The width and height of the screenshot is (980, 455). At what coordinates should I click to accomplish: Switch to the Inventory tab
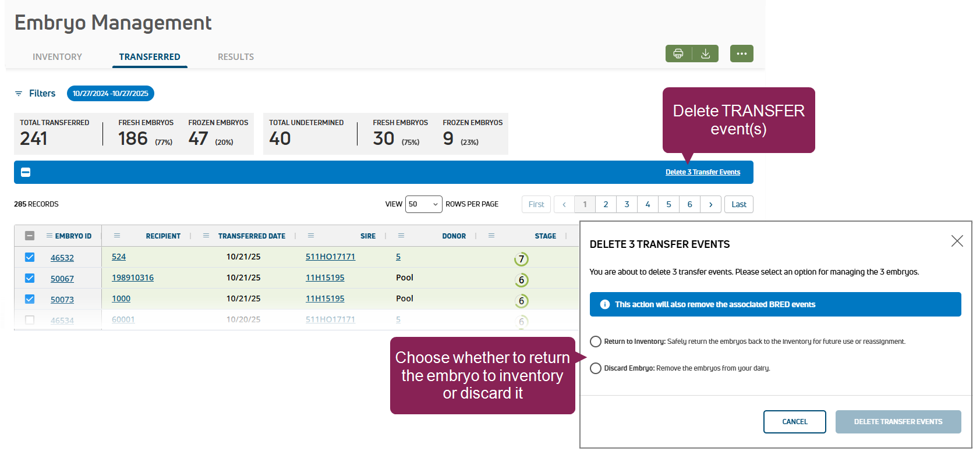pos(57,57)
